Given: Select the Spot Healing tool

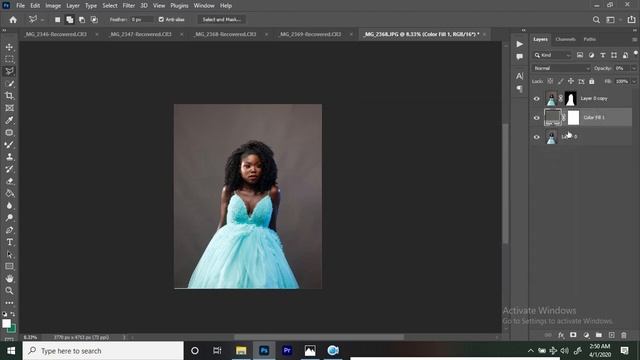Looking at the screenshot, I should pos(9,133).
